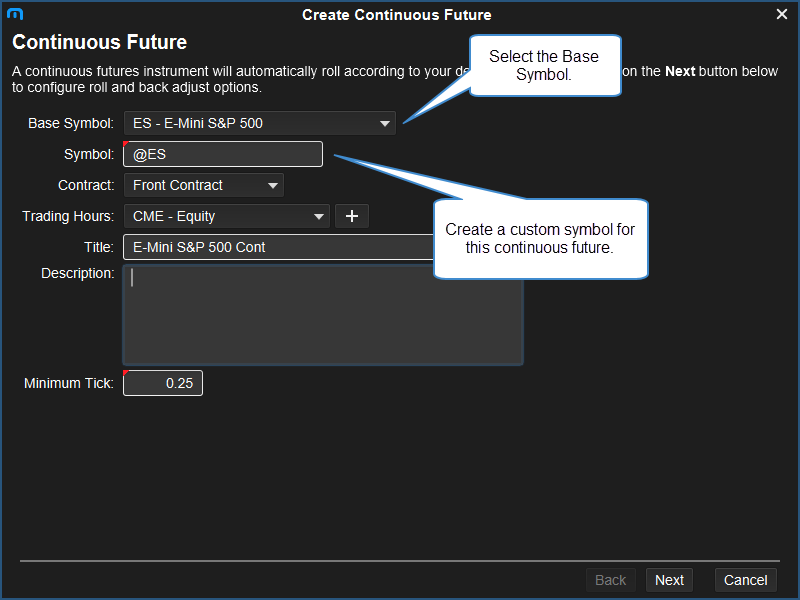Open the Base Symbol dropdown
Screen dimensions: 800x600
point(260,124)
